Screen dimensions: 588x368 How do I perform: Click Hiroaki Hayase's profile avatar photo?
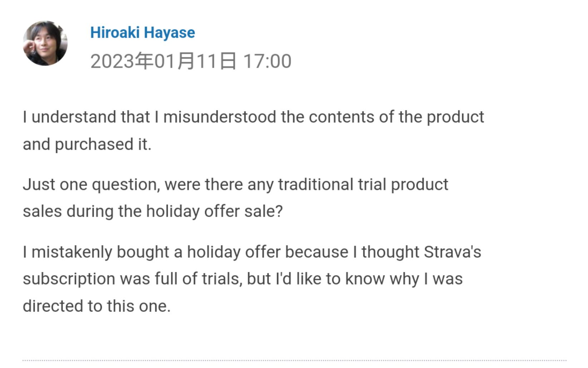tap(45, 43)
